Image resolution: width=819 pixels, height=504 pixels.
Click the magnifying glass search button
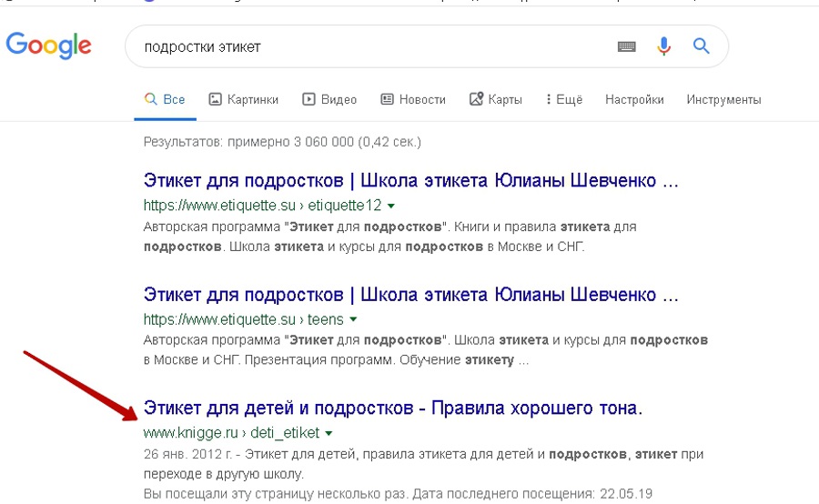click(x=701, y=46)
